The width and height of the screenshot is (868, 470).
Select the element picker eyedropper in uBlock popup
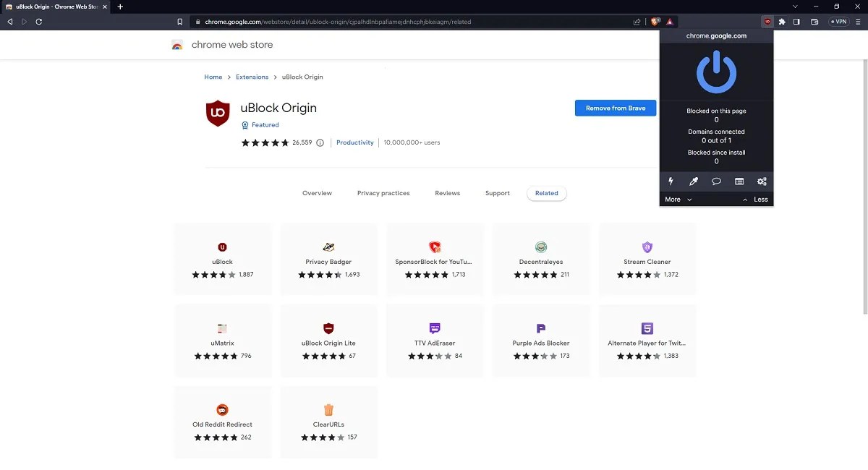693,181
